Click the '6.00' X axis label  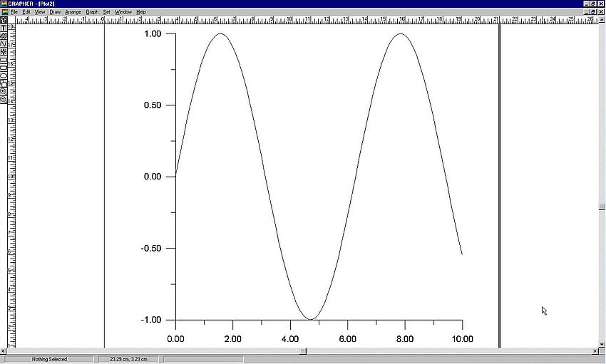[347, 339]
